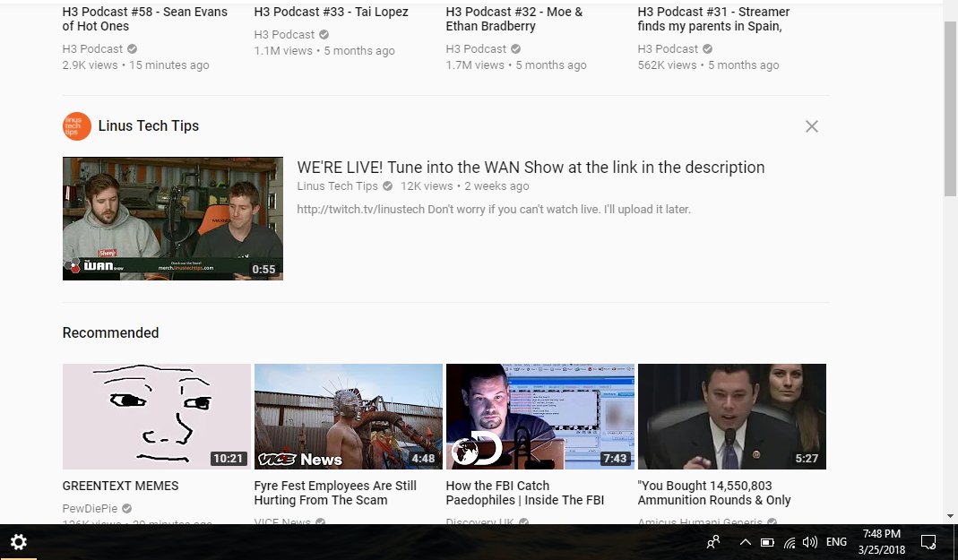
Task: Switch ENG input language indicator
Action: point(836,542)
